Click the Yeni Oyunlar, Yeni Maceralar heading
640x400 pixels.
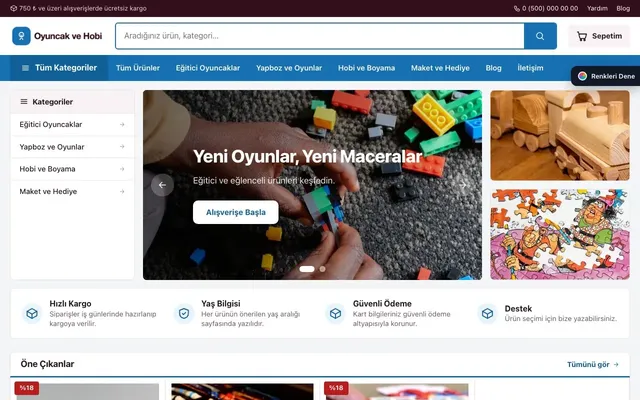point(307,157)
